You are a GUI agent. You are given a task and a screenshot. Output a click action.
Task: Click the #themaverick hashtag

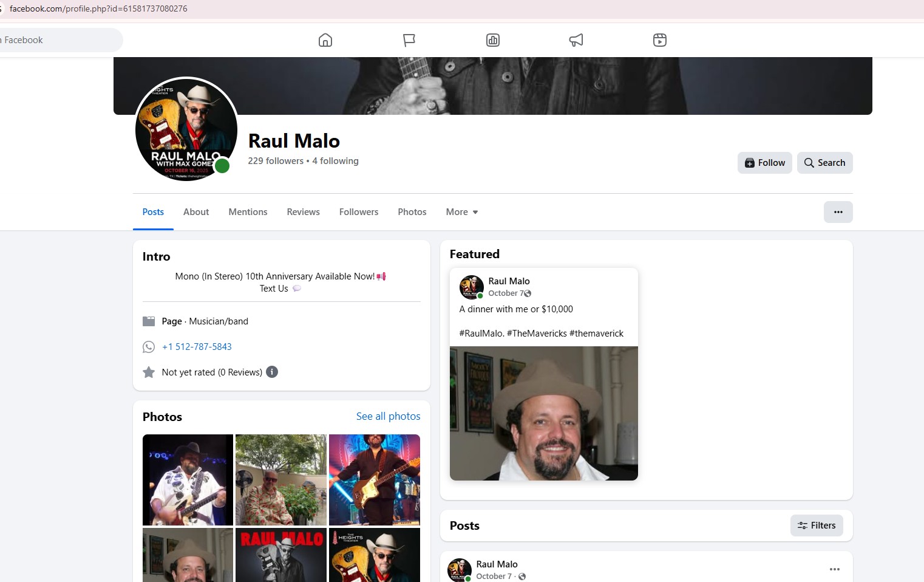(596, 334)
